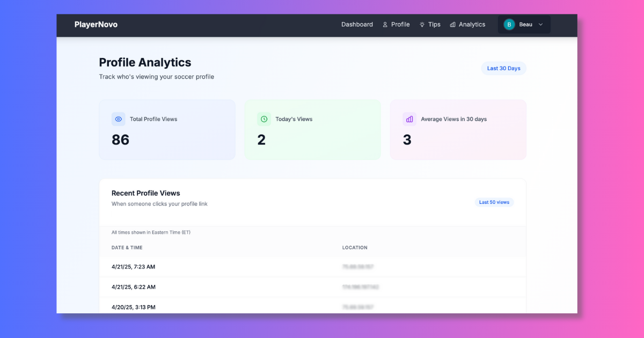Click the lightbulb icon beside Tips
Viewport: 644px width, 338px height.
point(422,24)
